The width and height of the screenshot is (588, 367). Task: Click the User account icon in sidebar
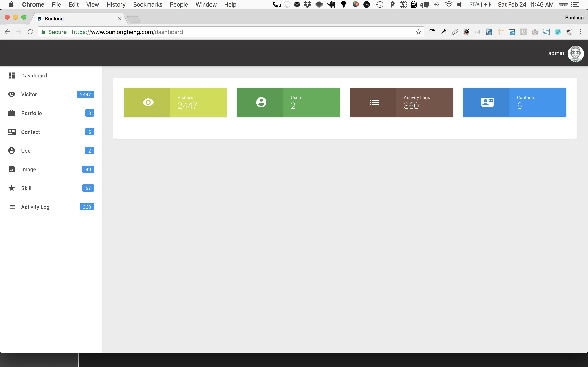[11, 150]
